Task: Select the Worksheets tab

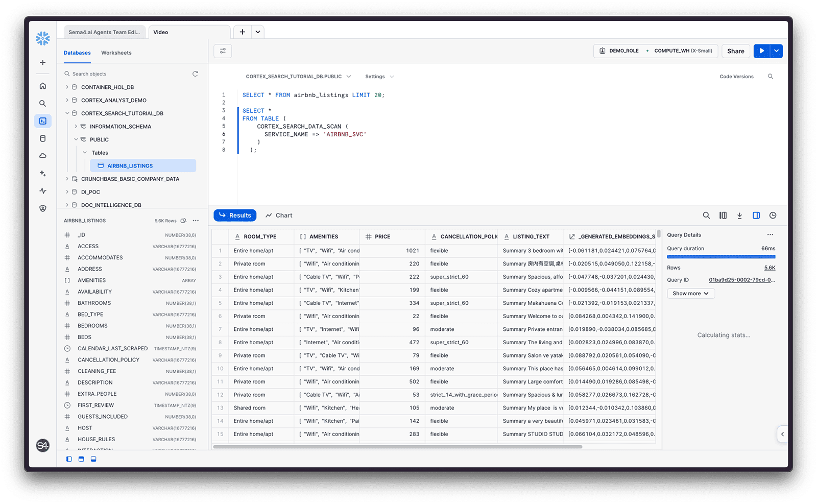Action: pos(116,53)
